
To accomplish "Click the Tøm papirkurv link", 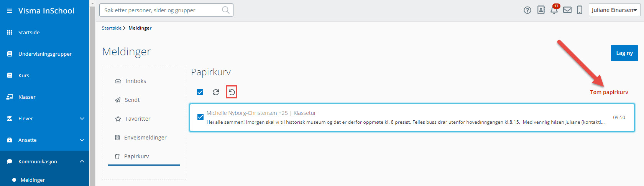I will point(609,92).
